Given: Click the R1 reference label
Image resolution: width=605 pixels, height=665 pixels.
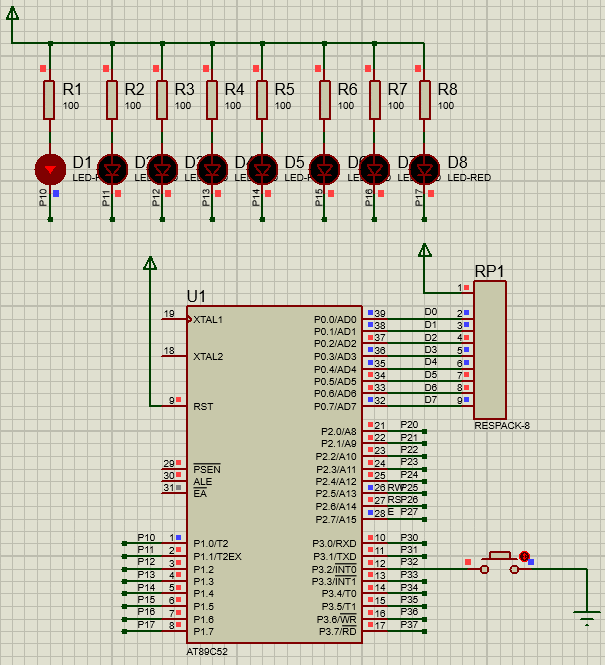Looking at the screenshot, I should point(72,89).
